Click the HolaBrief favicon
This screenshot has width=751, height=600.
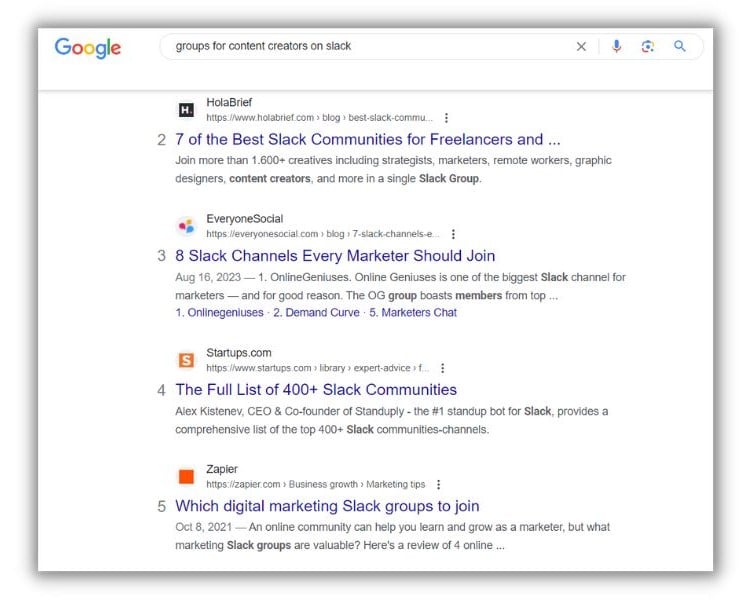[x=186, y=110]
